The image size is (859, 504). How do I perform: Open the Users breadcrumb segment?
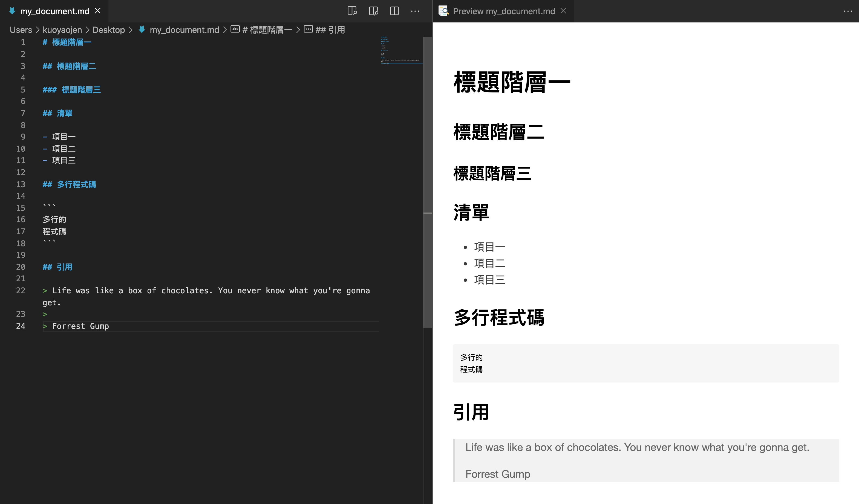pyautogui.click(x=21, y=30)
